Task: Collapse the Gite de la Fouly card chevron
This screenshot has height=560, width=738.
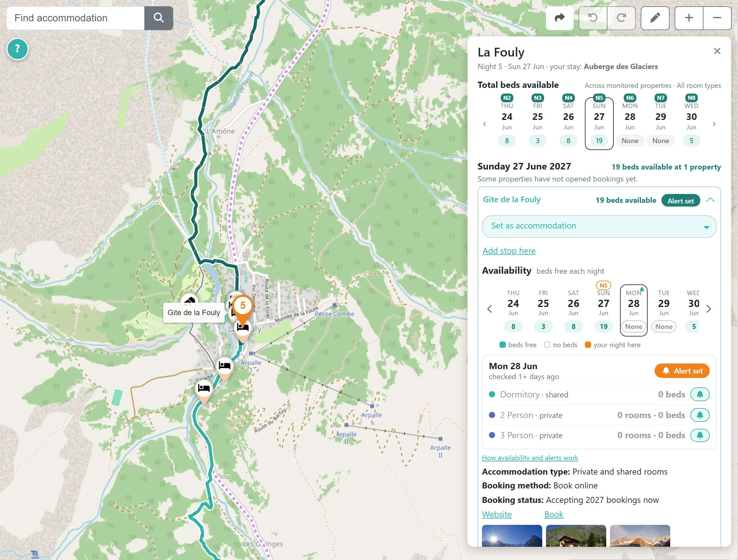Action: coord(710,200)
